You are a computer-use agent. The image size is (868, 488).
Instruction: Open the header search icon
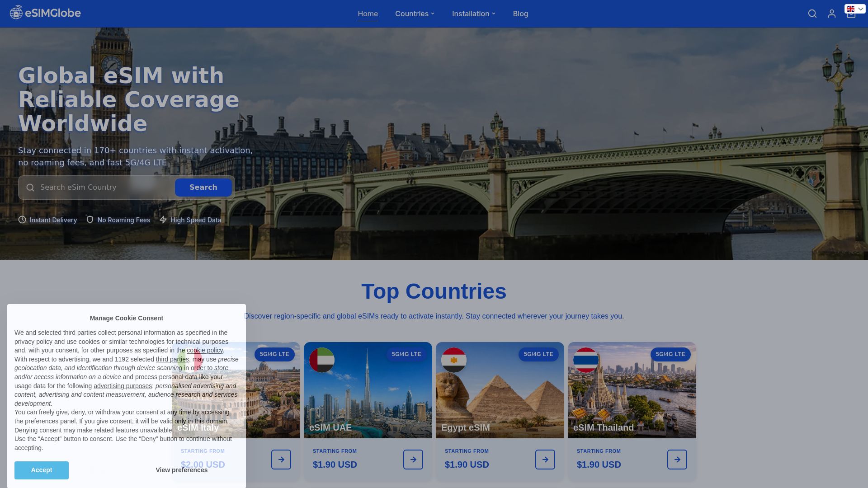pos(812,14)
